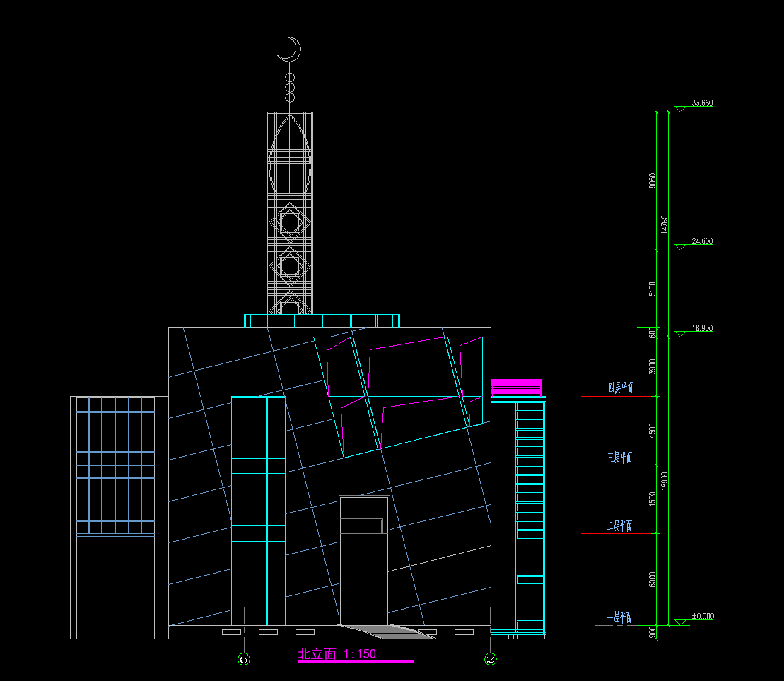The height and width of the screenshot is (681, 784).
Task: Click the 9060 dimension text
Action: click(x=652, y=181)
